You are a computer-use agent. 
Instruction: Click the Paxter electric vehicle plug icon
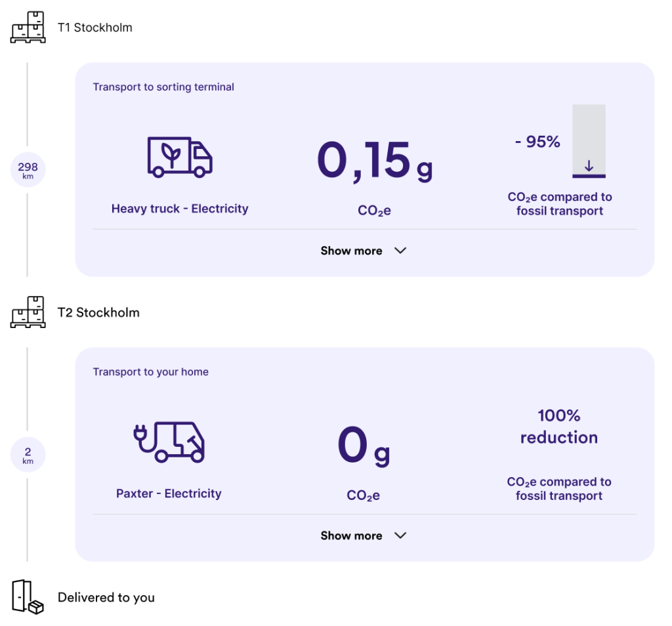169,442
